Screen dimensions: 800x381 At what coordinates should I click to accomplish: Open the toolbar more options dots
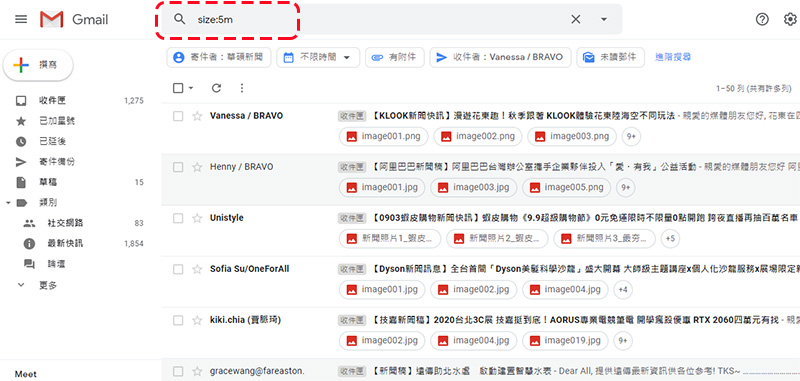242,88
